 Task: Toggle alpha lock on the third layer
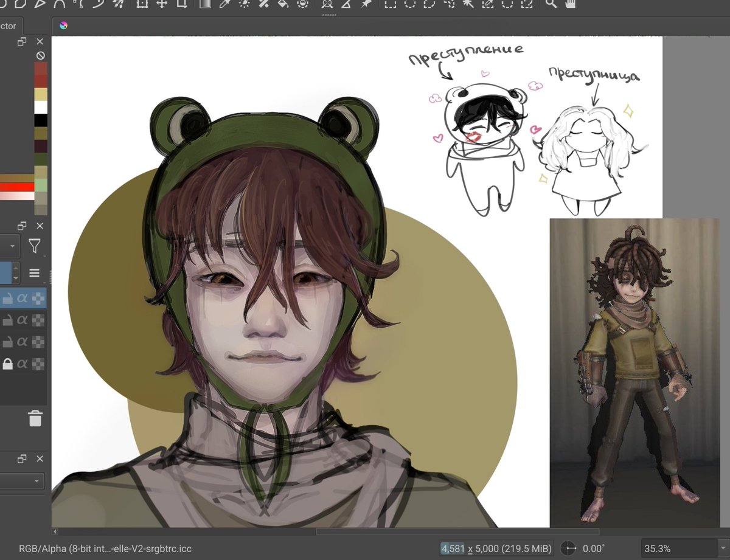(x=22, y=342)
